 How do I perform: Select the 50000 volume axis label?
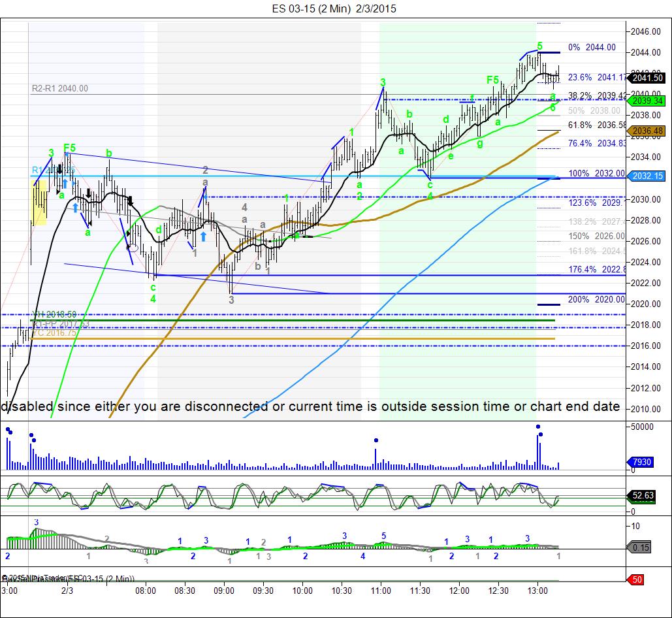tap(642, 427)
